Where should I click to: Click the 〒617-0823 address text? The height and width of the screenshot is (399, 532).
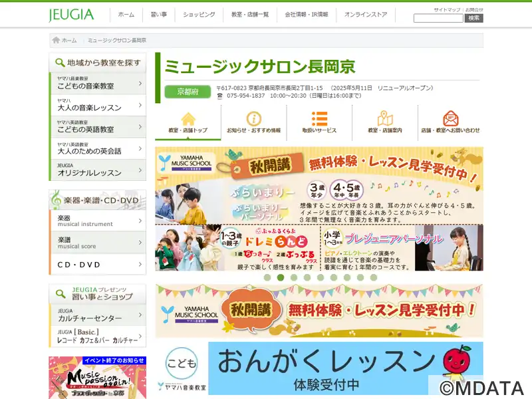click(x=269, y=88)
